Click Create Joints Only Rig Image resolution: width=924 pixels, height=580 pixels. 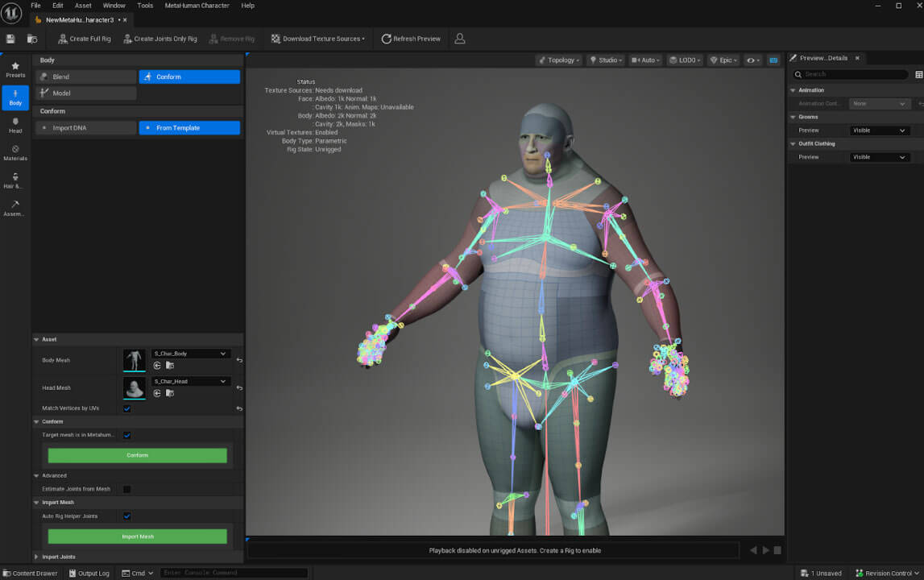160,39
